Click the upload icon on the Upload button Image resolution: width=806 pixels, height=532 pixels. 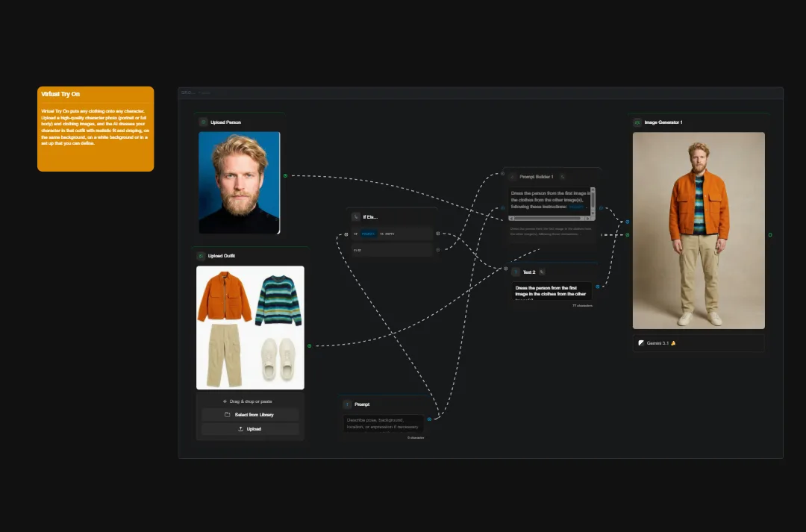pos(240,428)
